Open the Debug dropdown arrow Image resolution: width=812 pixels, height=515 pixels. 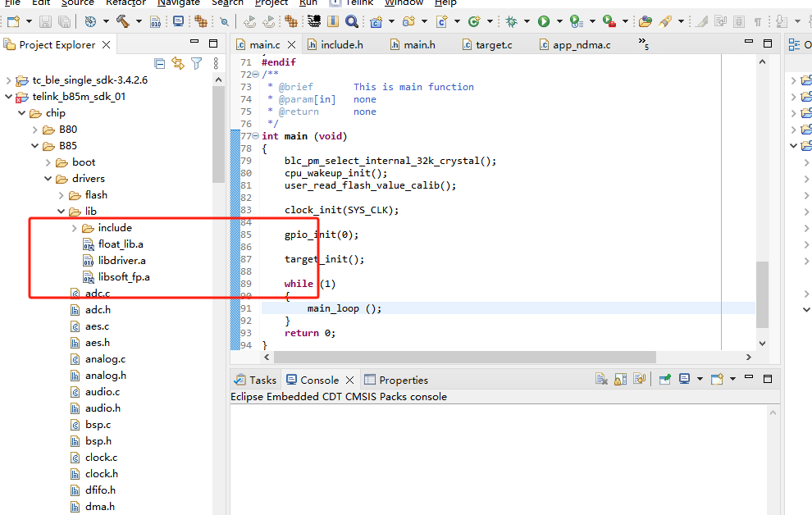(527, 21)
